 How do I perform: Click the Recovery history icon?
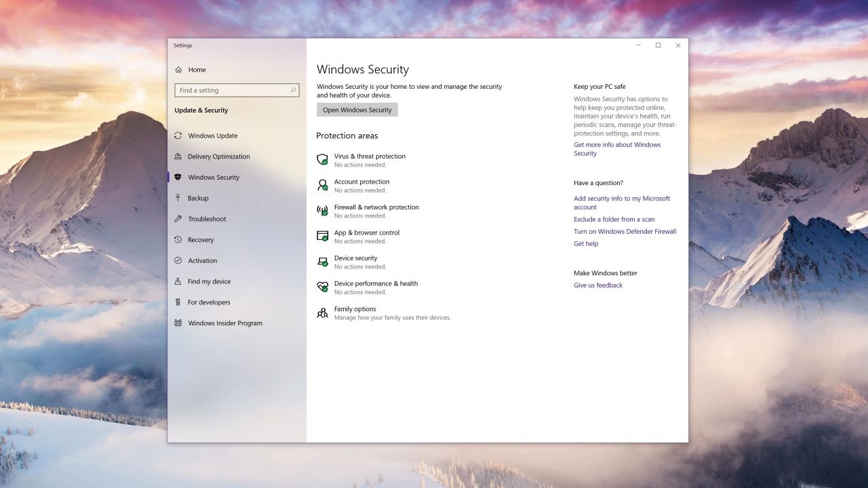pos(178,240)
